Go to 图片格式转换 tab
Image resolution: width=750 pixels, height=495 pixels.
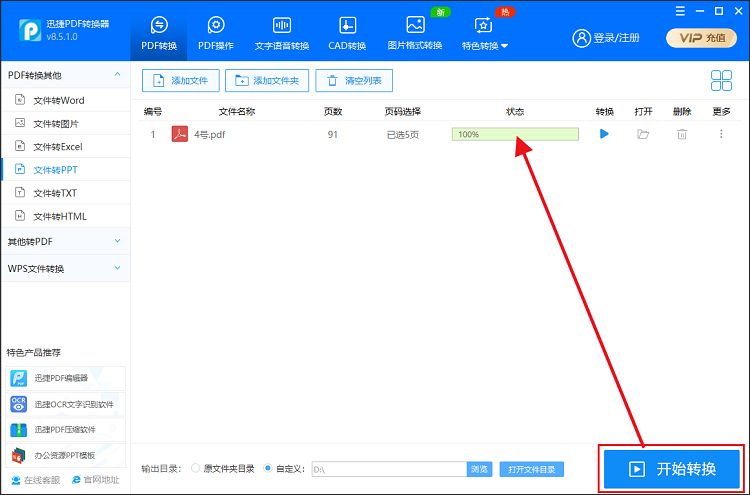coord(415,33)
